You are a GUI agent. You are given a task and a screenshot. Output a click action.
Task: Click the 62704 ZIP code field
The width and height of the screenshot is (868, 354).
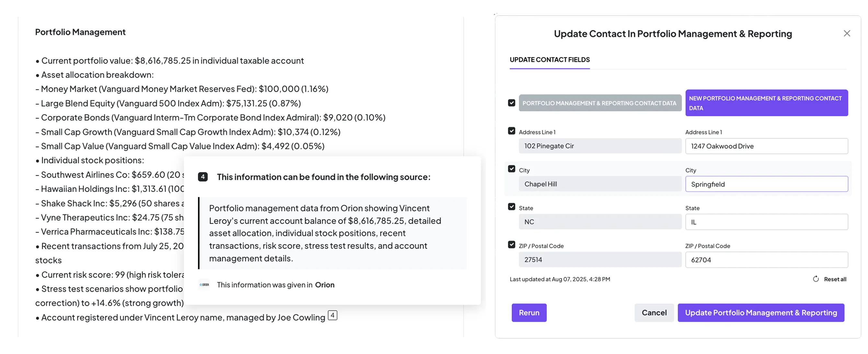tap(766, 260)
